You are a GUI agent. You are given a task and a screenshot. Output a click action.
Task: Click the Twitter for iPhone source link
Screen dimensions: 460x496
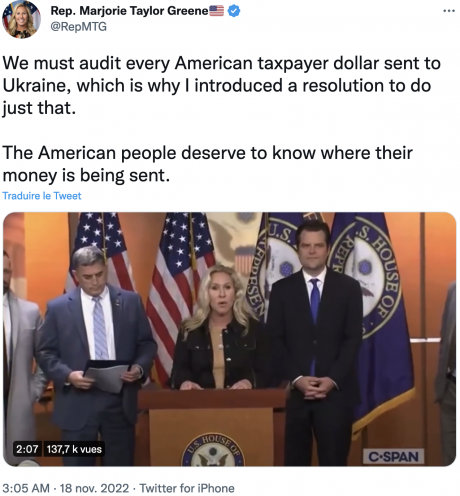(x=187, y=488)
